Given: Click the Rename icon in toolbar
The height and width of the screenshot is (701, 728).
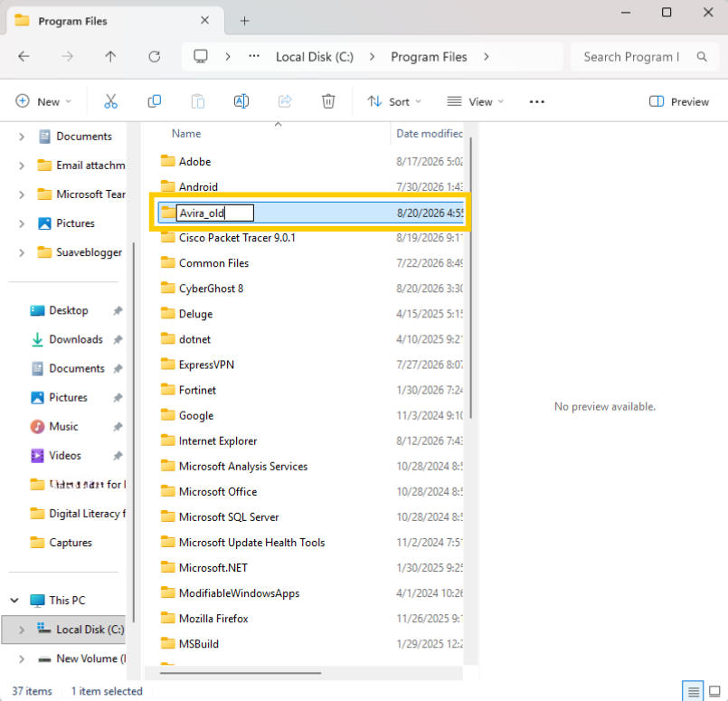Looking at the screenshot, I should point(241,101).
